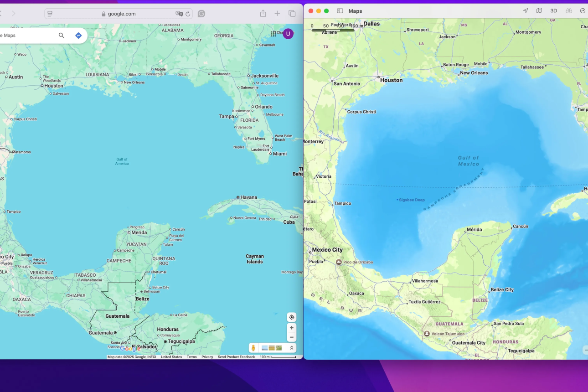This screenshot has width=588, height=392.
Task: Expand the Google Maps layers panel chevron
Action: point(292,348)
